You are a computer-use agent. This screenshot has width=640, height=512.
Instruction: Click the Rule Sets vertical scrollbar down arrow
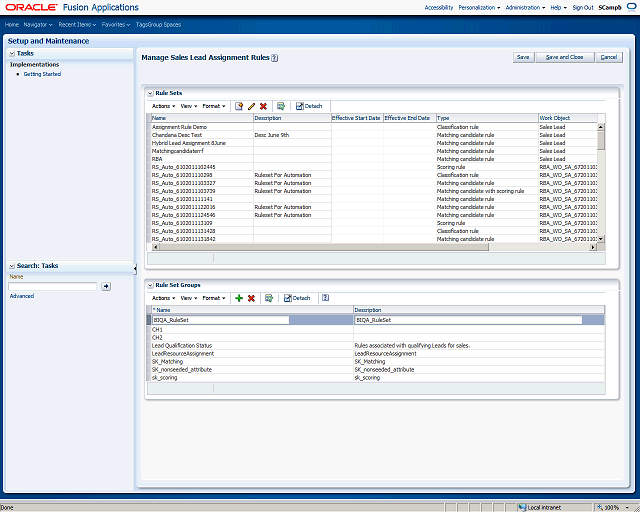[601, 239]
